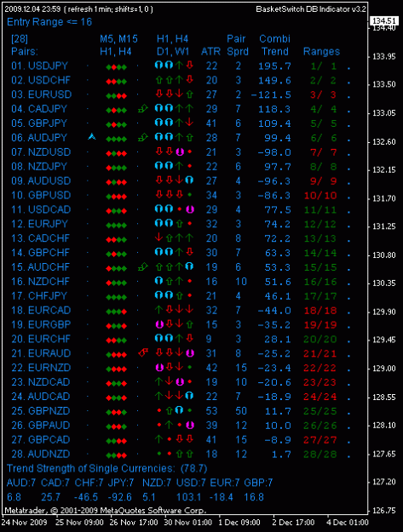Click the cyan up arrow in AUDUSD row

coord(189,180)
